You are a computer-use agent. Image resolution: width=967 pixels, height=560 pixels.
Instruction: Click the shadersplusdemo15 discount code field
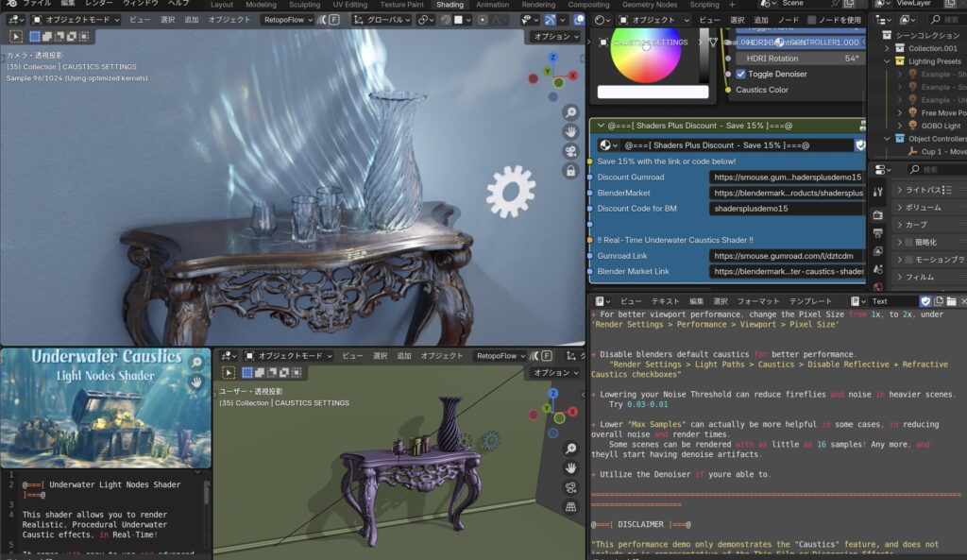point(788,209)
